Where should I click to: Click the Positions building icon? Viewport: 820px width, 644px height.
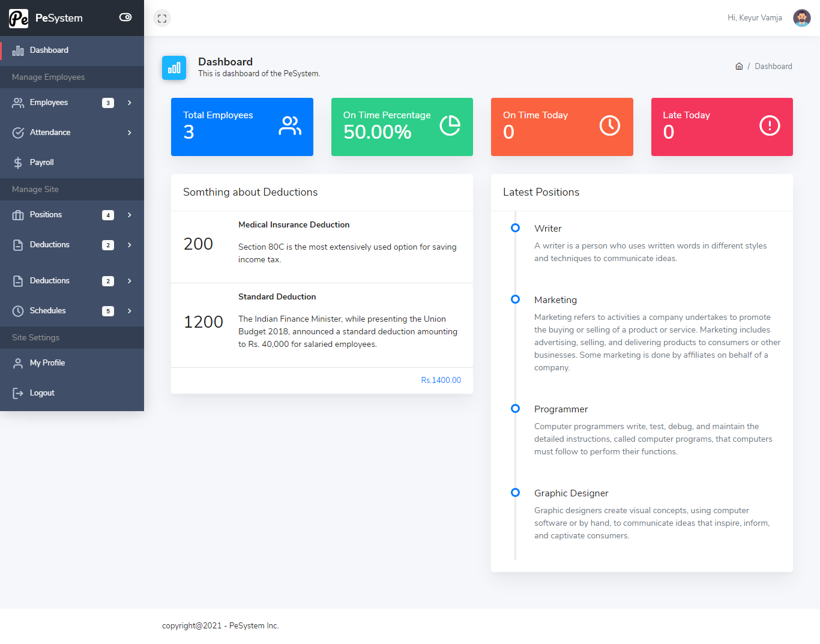pos(18,214)
